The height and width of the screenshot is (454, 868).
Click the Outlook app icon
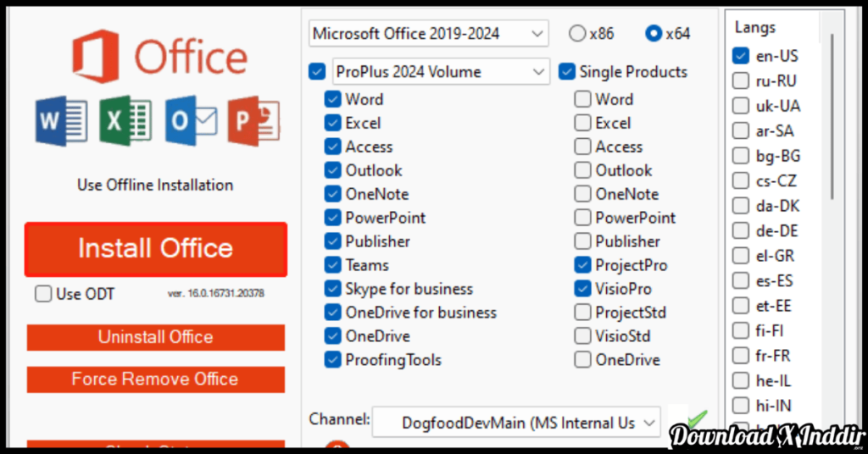click(191, 121)
